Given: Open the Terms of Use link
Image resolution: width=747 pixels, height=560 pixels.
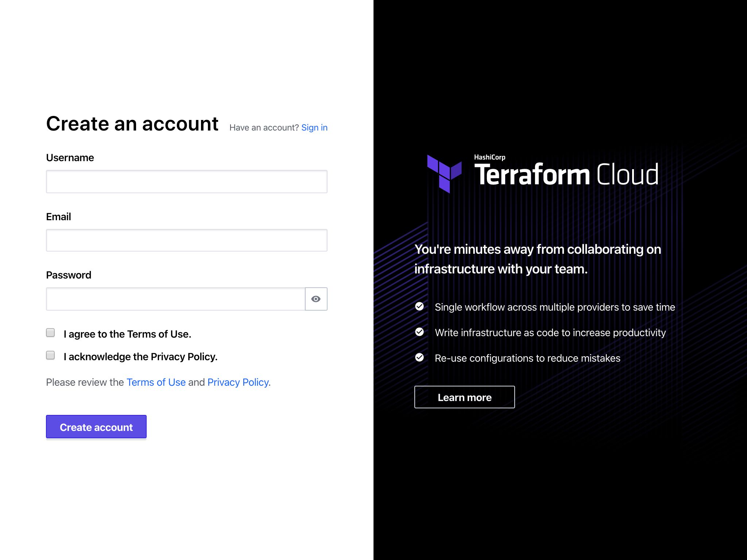Looking at the screenshot, I should coord(156,382).
